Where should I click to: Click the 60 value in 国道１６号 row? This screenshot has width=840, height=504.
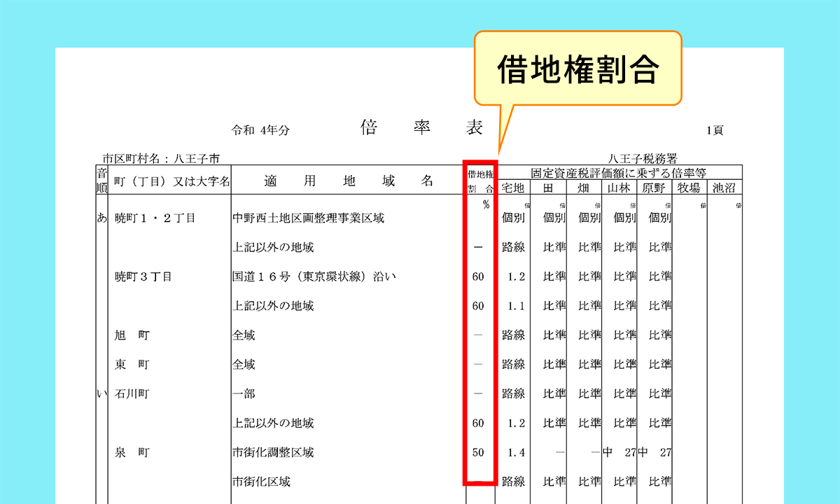click(x=478, y=277)
